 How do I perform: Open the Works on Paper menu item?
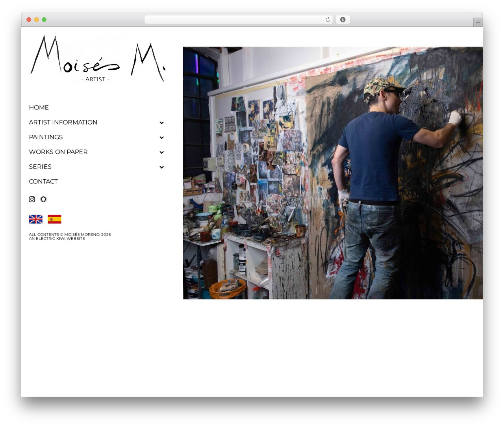pyautogui.click(x=58, y=152)
